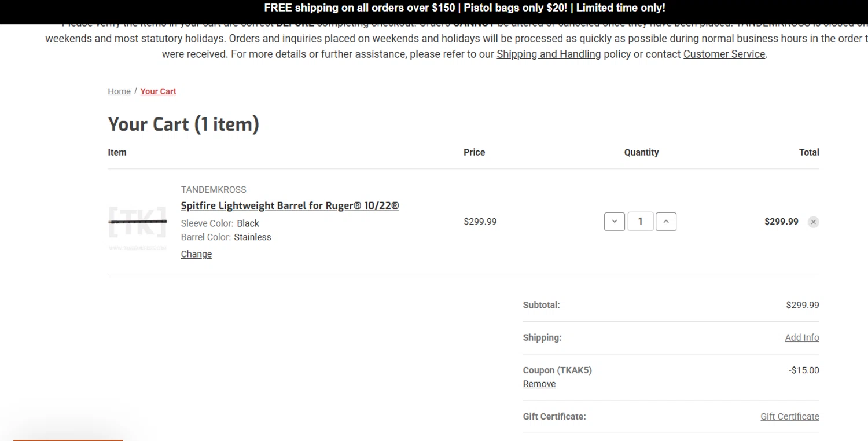Go to the Home breadcrumb
The width and height of the screenshot is (868, 441).
(119, 91)
